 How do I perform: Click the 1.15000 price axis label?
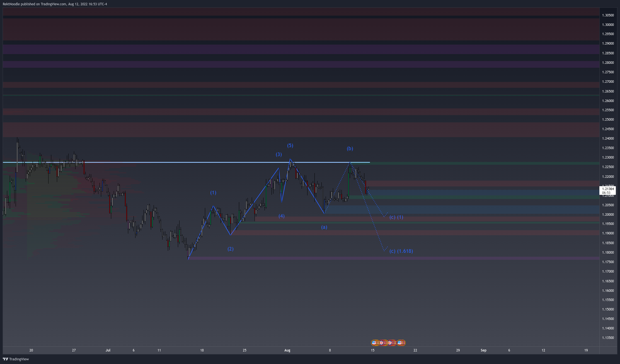pyautogui.click(x=608, y=309)
